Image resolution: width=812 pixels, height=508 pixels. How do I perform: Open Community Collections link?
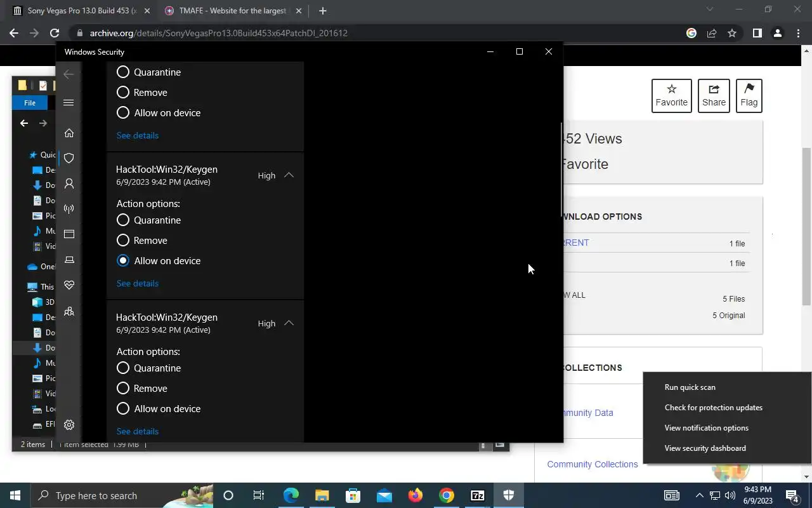[593, 464]
